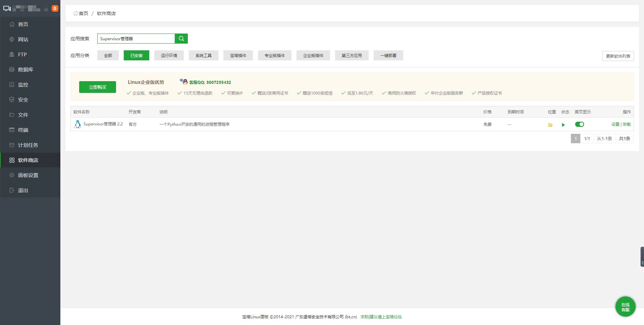The width and height of the screenshot is (644, 325).
Task: Click the customer service QQ penguin icon
Action: (183, 81)
